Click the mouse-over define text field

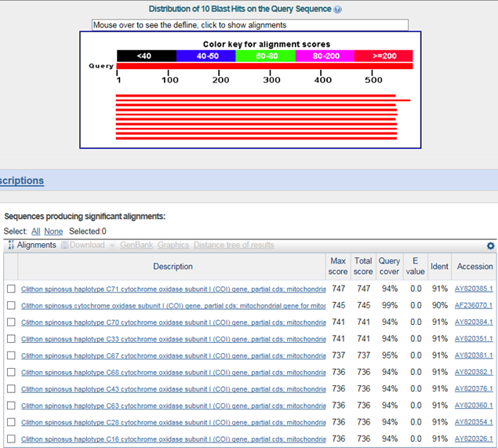(250, 25)
